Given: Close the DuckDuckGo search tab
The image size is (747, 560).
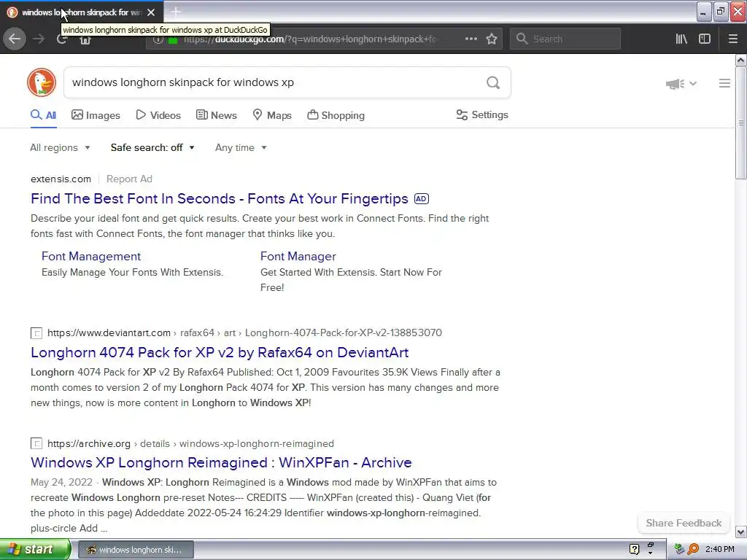Looking at the screenshot, I should point(151,12).
